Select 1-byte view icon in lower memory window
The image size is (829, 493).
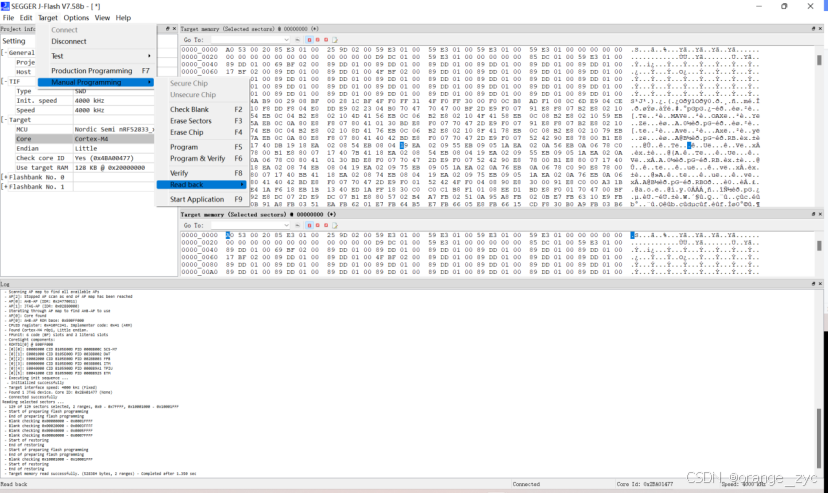[x=310, y=225]
